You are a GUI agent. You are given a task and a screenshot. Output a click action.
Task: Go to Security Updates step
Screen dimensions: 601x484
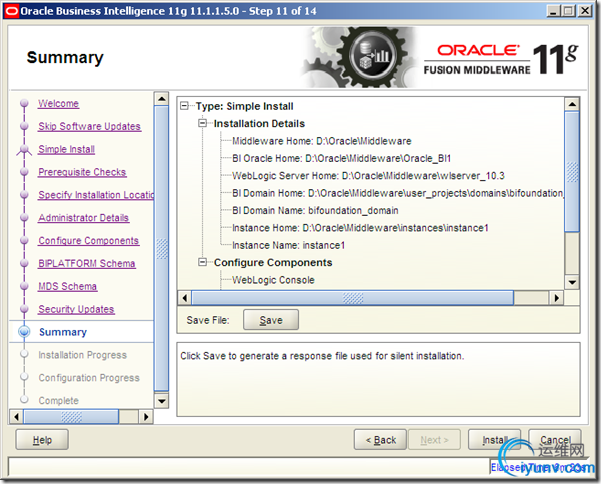(x=76, y=309)
